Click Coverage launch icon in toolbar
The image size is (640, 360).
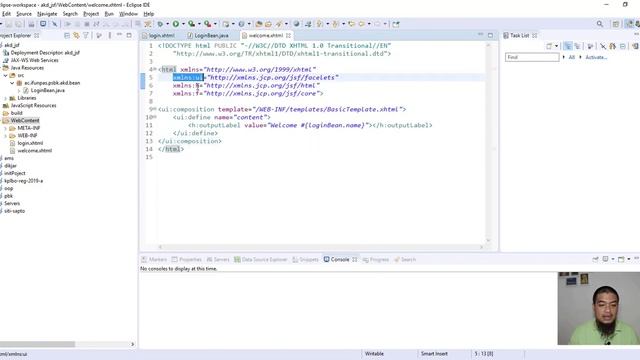191,24
